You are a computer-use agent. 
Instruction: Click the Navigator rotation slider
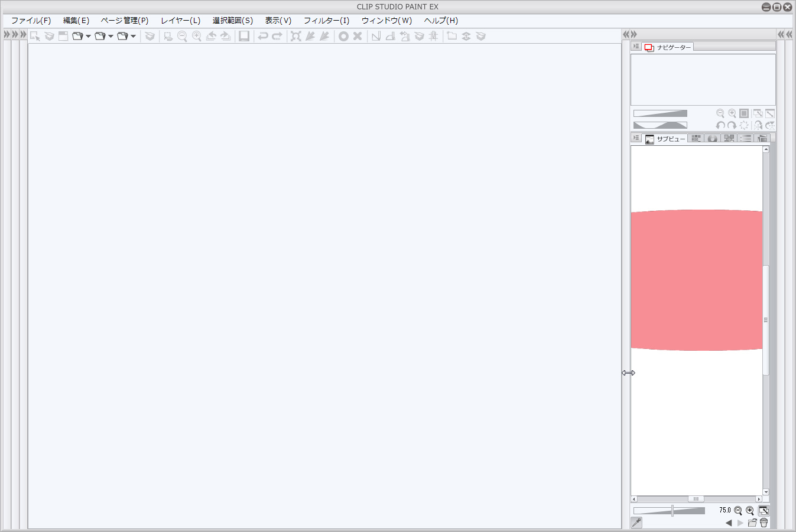(x=660, y=125)
